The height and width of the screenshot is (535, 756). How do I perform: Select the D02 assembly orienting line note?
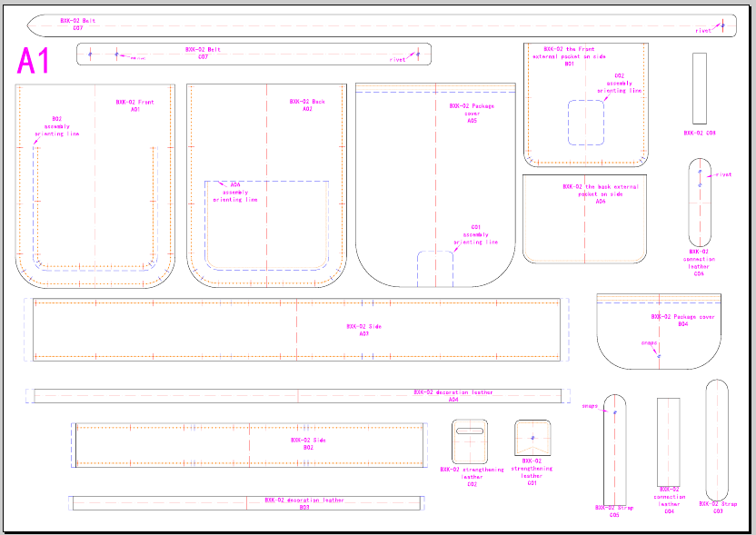pos(620,84)
